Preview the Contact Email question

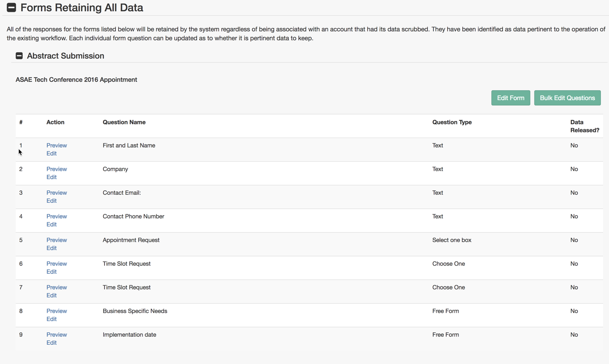point(57,193)
